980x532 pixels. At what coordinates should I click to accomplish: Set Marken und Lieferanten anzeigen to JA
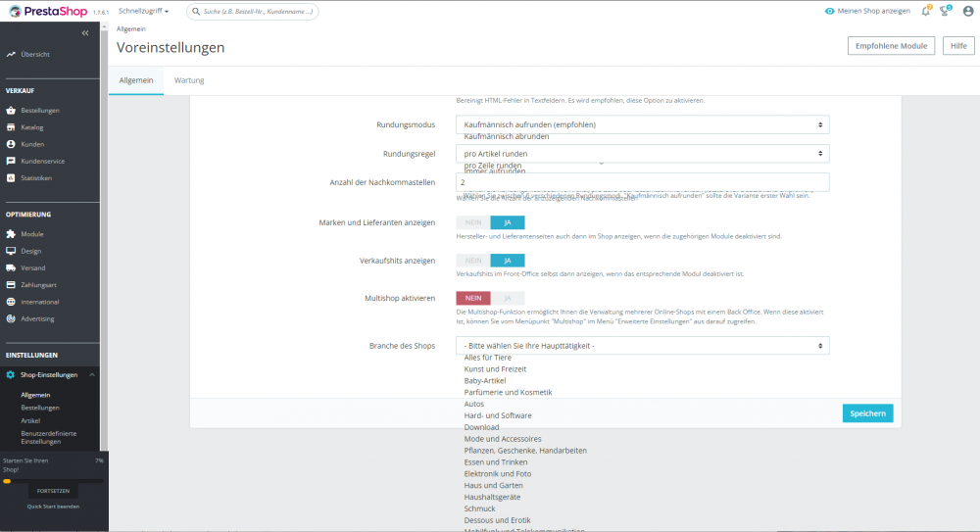click(x=508, y=222)
